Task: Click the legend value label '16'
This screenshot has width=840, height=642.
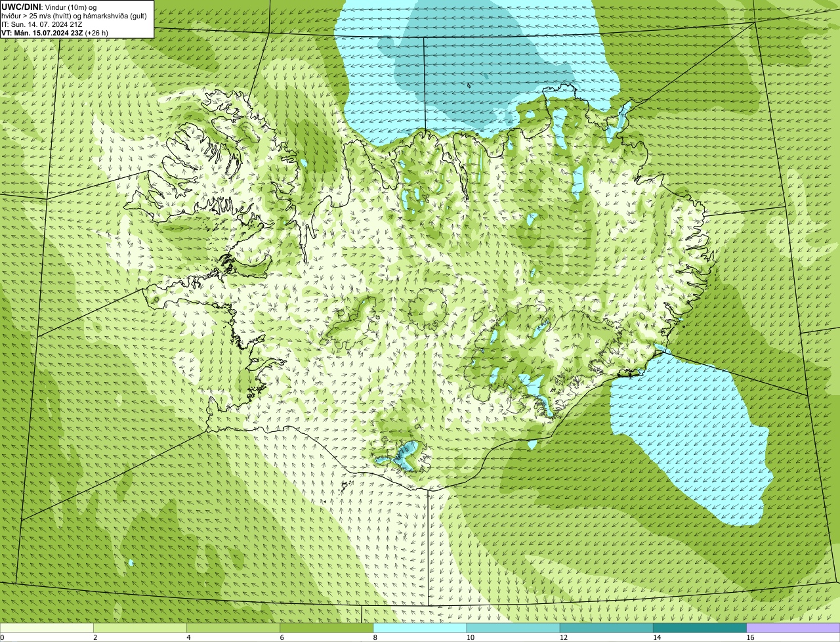Action: pos(750,637)
